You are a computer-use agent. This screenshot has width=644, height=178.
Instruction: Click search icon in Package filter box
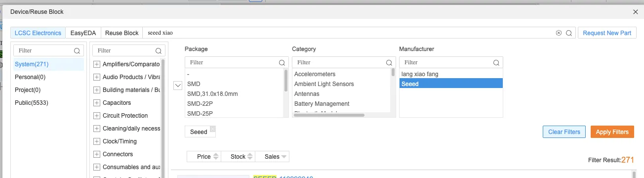(x=282, y=63)
